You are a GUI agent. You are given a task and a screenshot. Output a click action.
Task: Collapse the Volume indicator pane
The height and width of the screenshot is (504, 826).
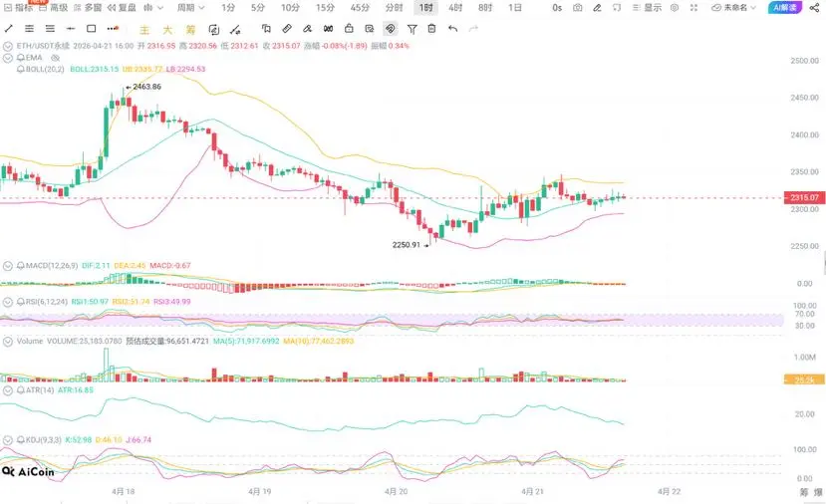coord(7,342)
